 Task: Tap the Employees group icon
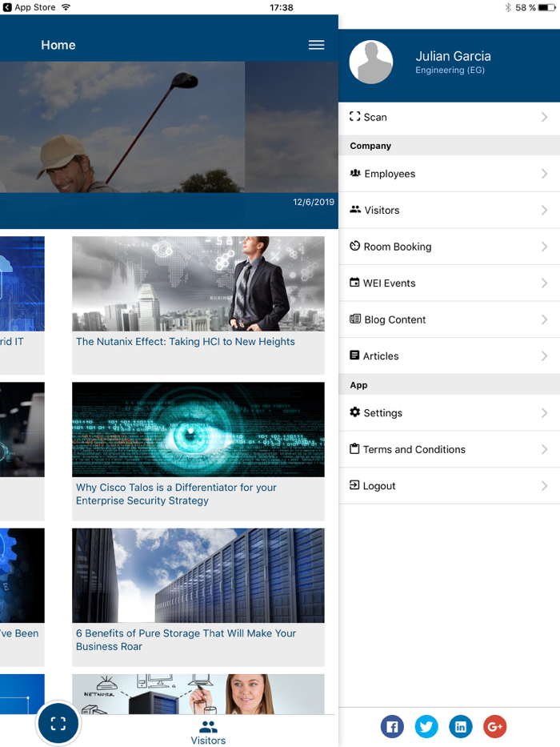point(355,173)
